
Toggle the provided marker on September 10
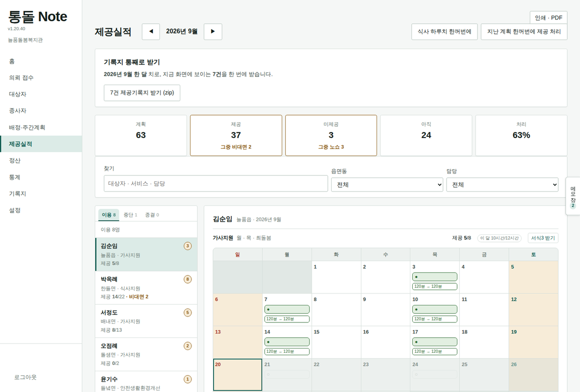tap(435, 309)
